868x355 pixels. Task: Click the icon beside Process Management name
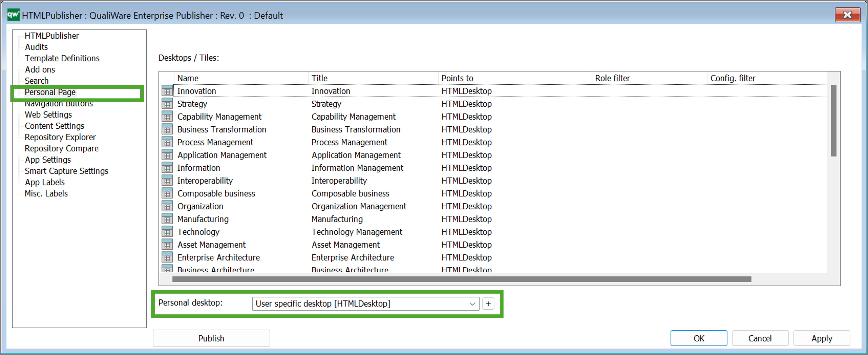[167, 142]
